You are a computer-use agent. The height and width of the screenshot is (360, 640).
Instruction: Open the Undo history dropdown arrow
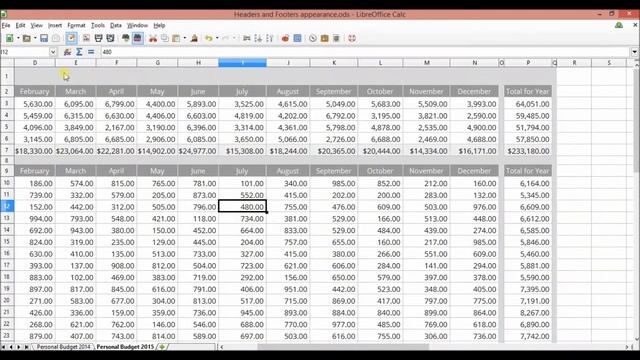click(217, 38)
